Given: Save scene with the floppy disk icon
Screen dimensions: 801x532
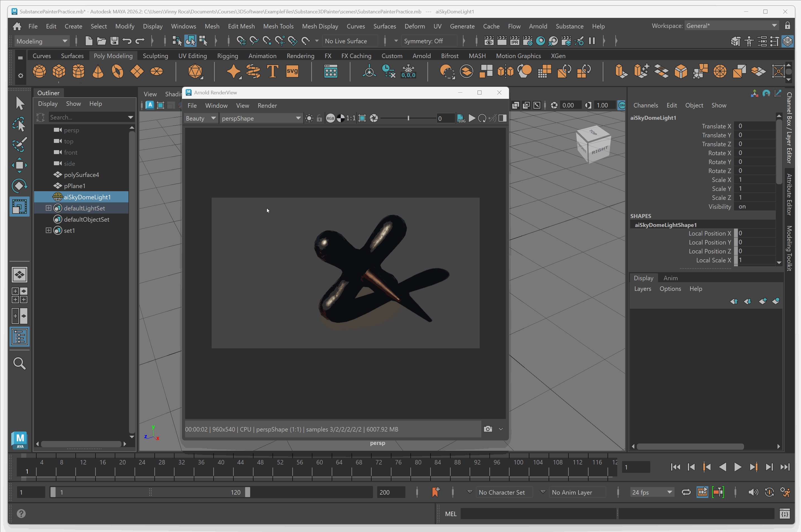Looking at the screenshot, I should [114, 41].
